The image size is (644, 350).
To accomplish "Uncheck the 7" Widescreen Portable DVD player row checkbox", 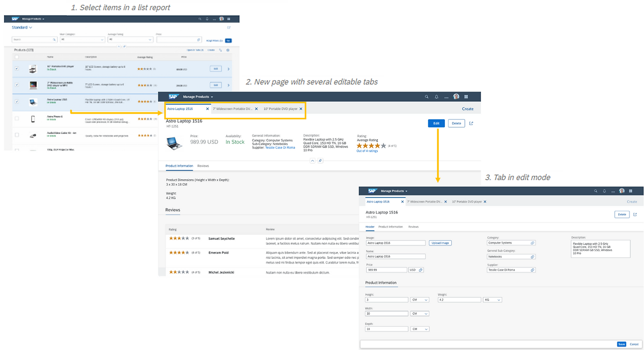I will tap(17, 85).
